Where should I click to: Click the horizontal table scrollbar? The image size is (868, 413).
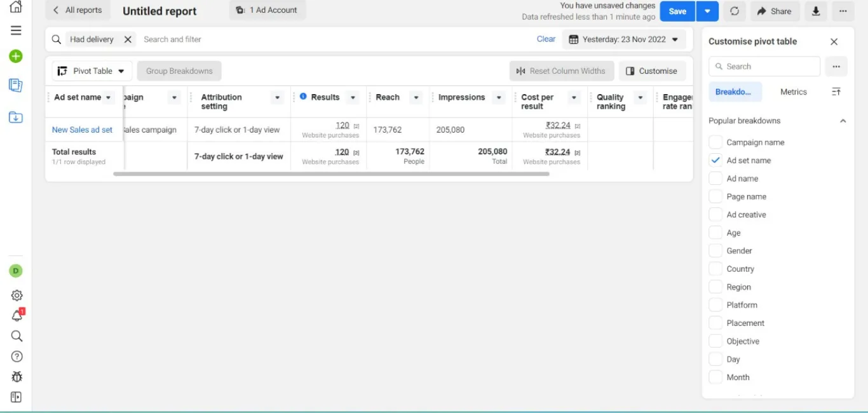(331, 173)
